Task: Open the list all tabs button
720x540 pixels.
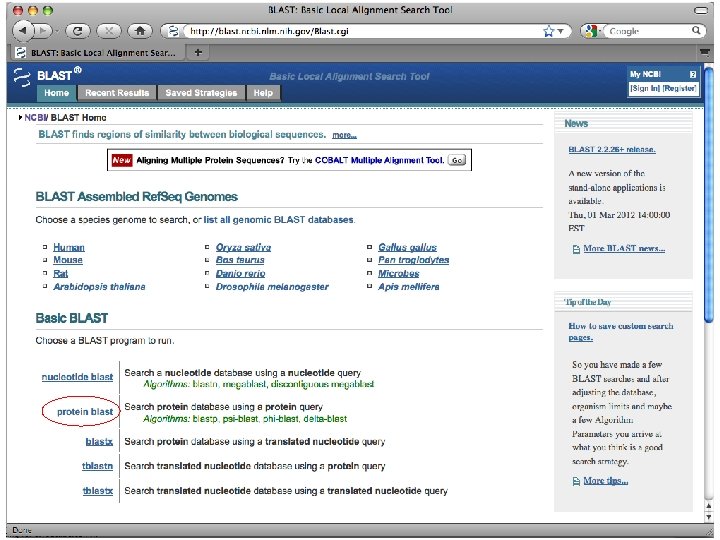Action: pyautogui.click(x=704, y=52)
